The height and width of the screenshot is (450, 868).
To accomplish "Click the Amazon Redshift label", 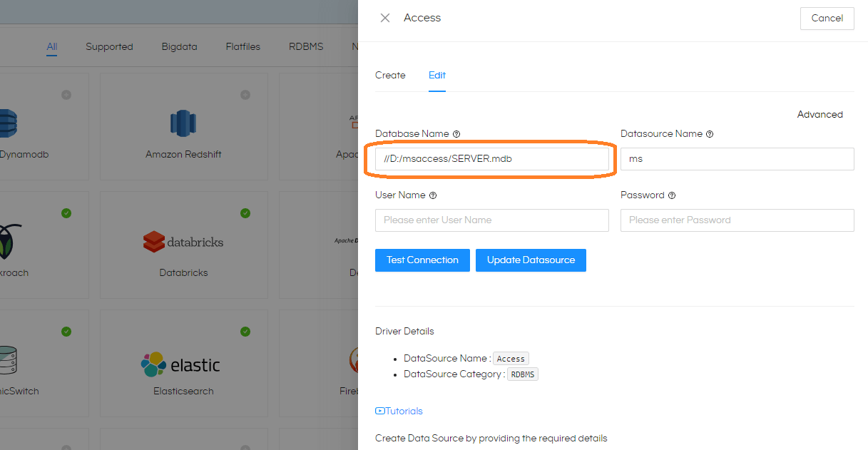I will tap(183, 155).
